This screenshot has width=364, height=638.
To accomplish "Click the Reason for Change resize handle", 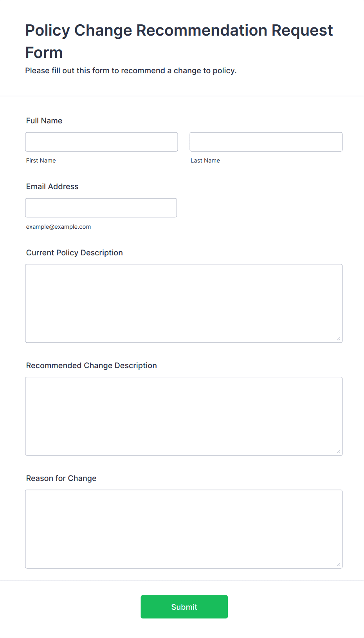I will pos(339,564).
